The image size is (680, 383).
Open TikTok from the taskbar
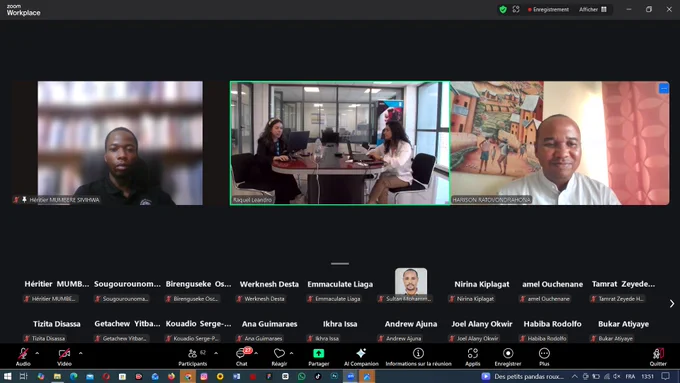click(318, 376)
